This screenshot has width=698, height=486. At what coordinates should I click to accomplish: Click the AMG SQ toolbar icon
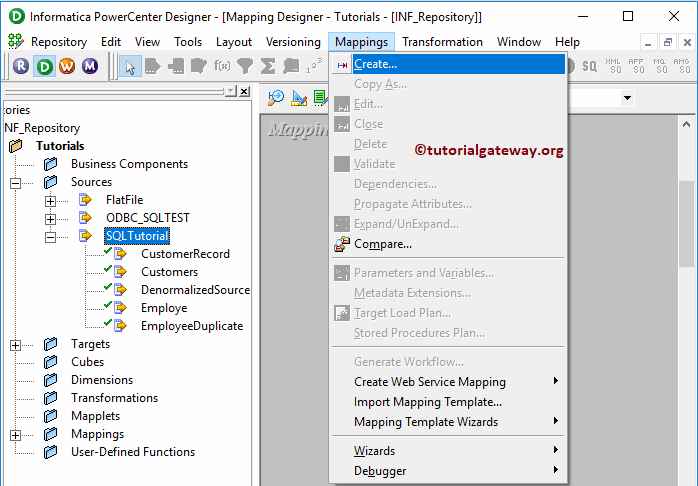[x=682, y=66]
